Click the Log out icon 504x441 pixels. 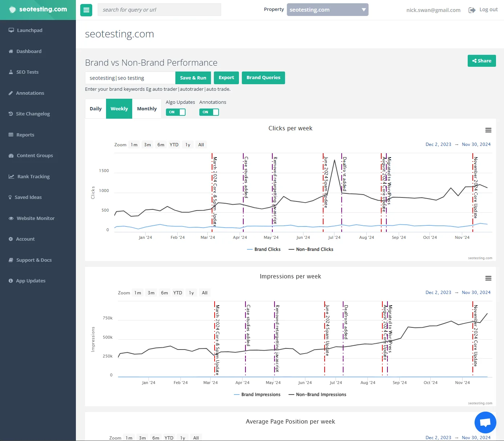point(472,10)
